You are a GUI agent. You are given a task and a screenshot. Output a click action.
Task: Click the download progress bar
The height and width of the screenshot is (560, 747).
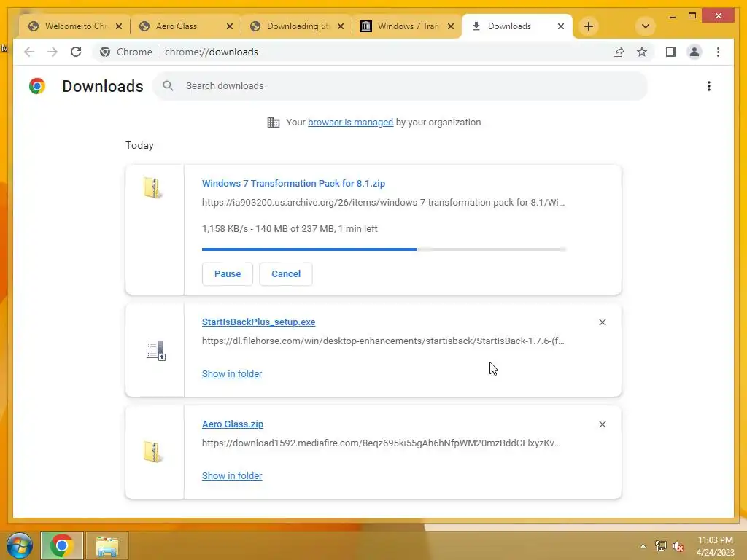[384, 249]
